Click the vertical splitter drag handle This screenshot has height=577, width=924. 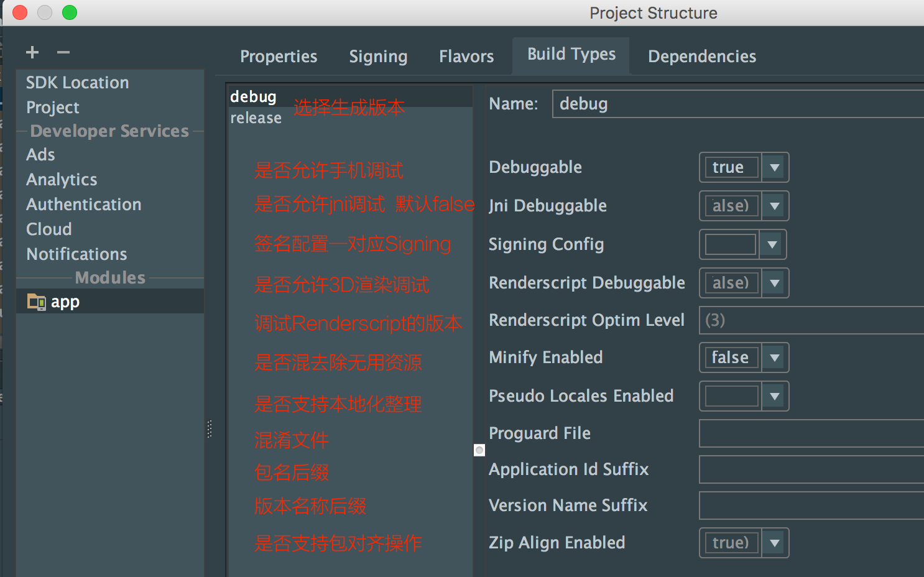pos(210,429)
